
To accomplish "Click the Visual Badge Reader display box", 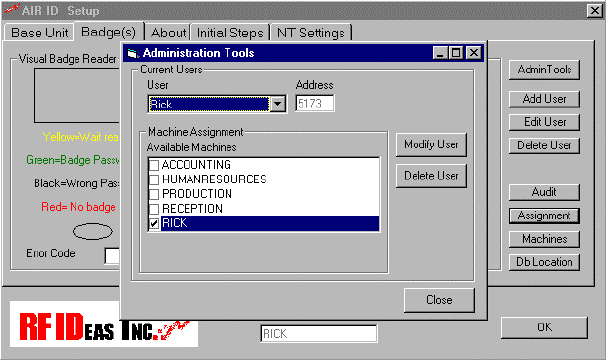I will click(77, 96).
